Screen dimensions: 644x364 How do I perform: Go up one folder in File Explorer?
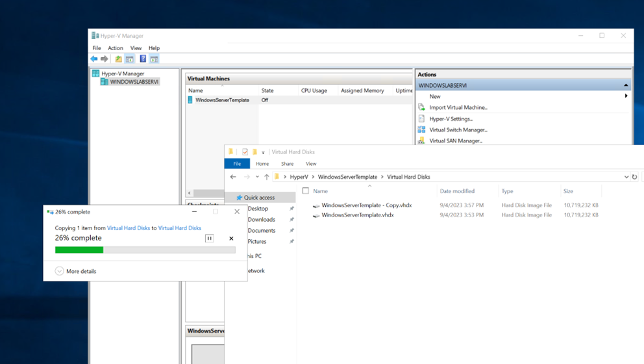tap(266, 177)
